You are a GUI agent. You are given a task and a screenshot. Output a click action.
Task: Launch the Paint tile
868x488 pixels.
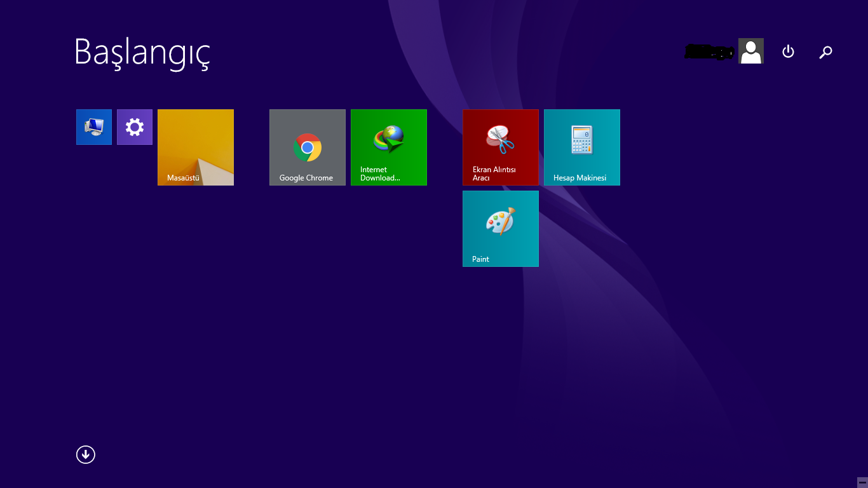tap(501, 229)
